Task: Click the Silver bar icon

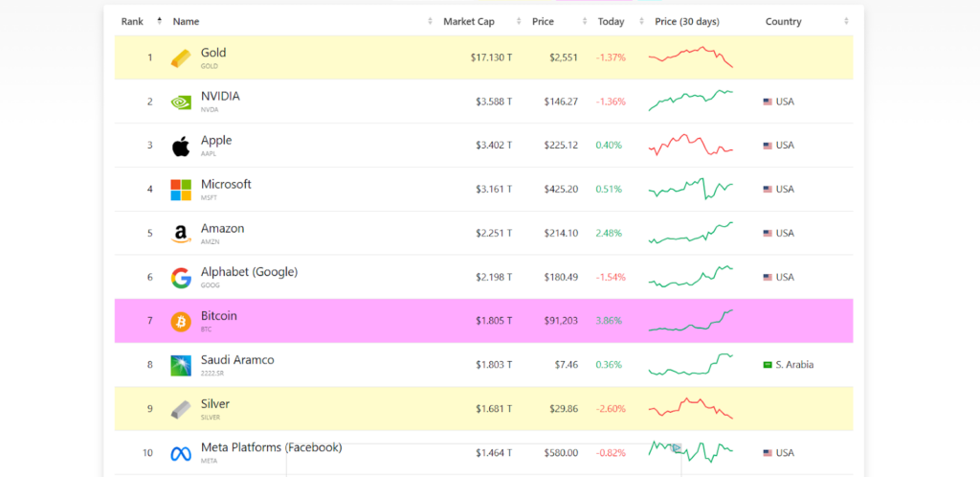Action: (181, 410)
